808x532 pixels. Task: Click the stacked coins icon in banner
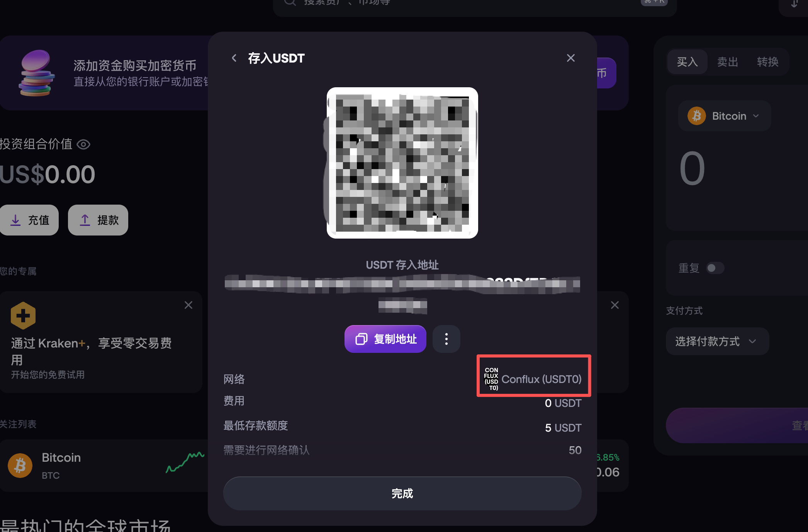click(x=36, y=73)
